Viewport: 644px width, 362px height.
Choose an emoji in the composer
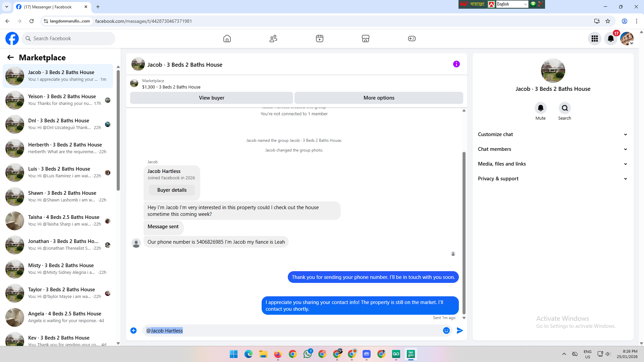[446, 330]
